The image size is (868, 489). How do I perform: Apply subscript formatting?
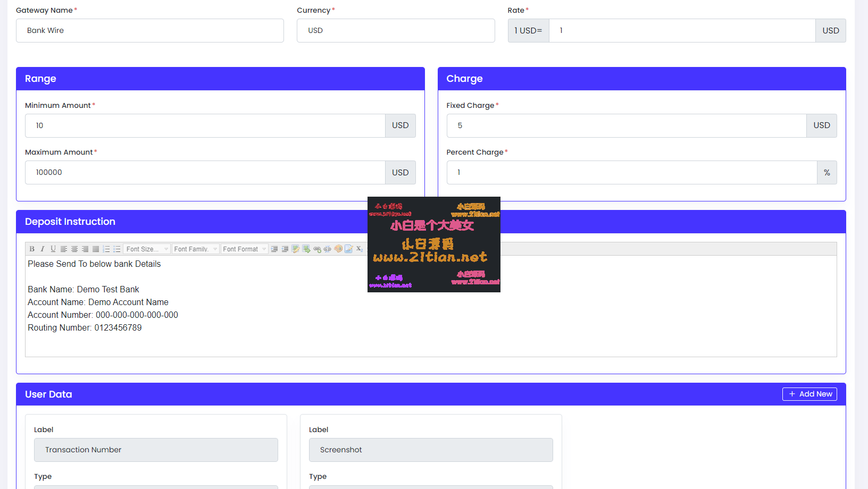click(359, 248)
